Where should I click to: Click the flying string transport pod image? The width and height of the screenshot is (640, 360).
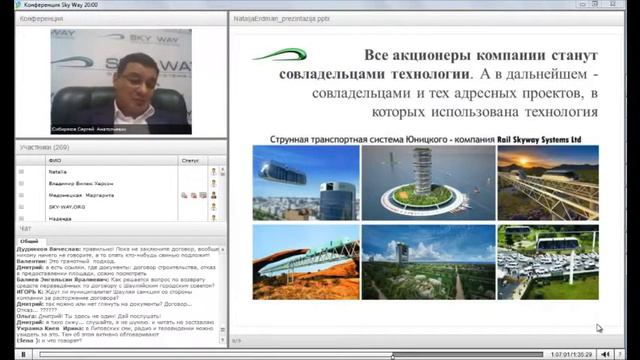[306, 183]
